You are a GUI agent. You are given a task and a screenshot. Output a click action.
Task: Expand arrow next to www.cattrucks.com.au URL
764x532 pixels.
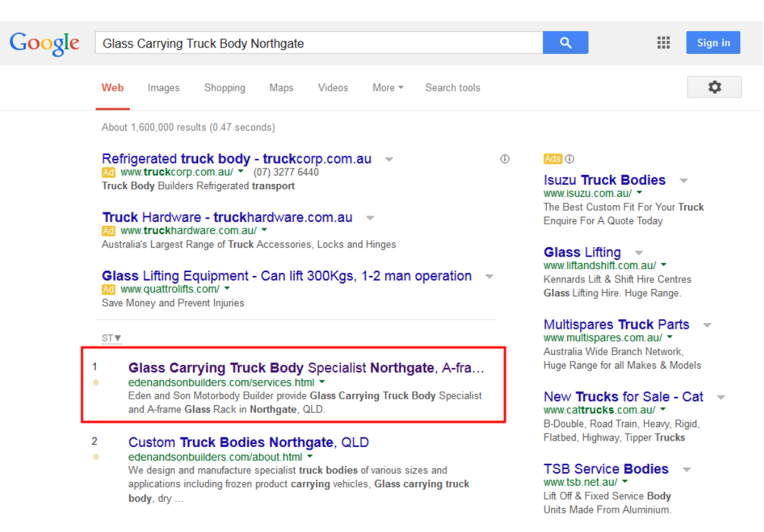[x=663, y=409]
